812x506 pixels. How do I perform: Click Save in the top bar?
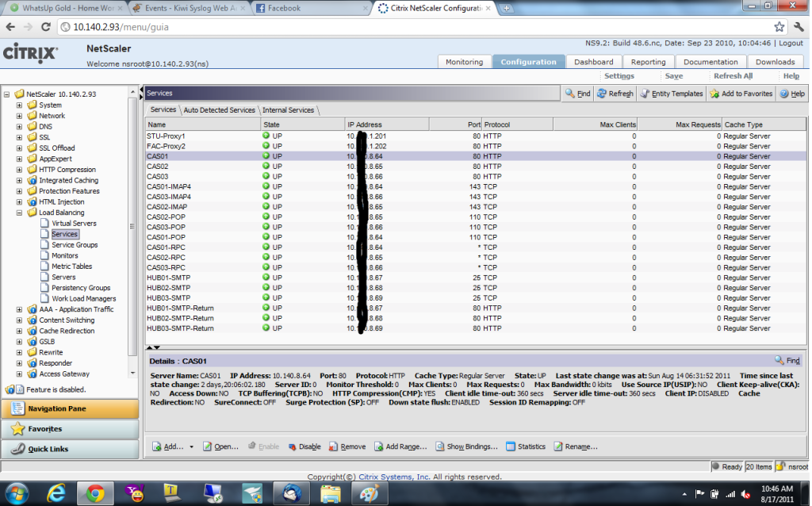674,75
